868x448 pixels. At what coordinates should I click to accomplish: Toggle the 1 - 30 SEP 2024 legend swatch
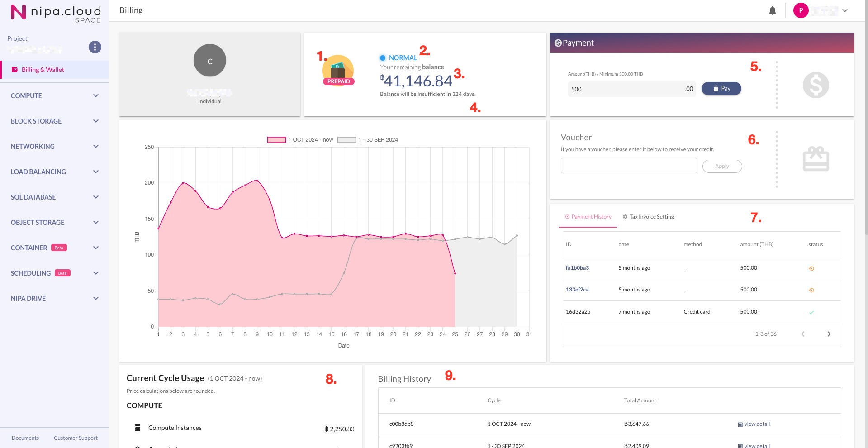347,140
